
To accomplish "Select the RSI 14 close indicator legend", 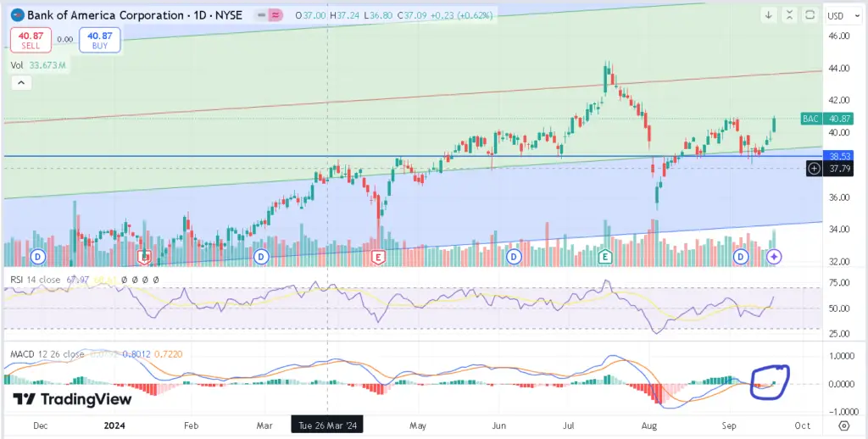I will pos(36,281).
